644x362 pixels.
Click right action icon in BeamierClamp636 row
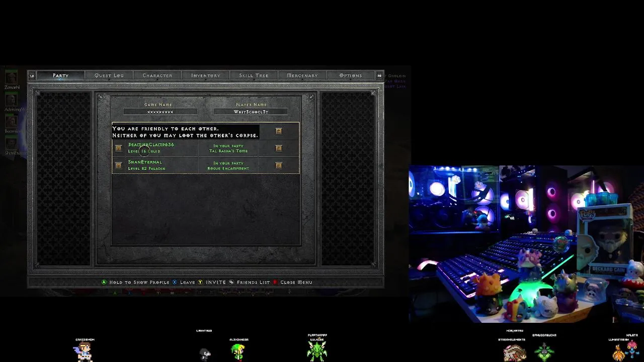point(279,148)
